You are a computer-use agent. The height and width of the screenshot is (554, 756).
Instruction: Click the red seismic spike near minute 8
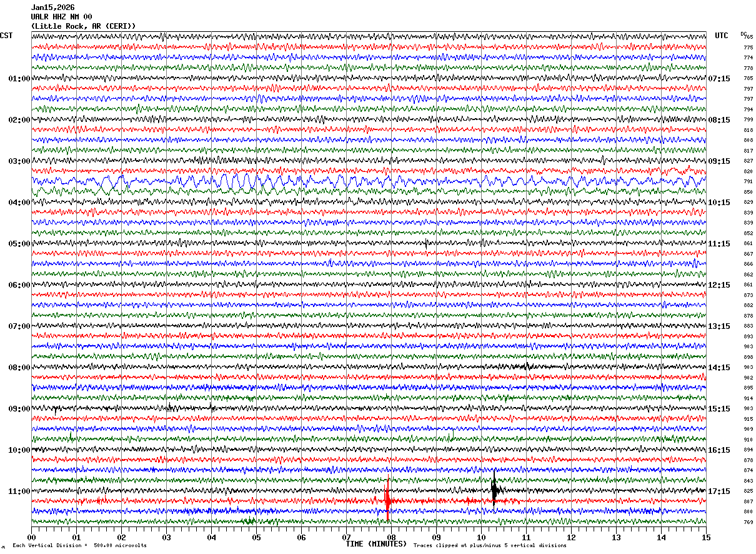pyautogui.click(x=387, y=500)
